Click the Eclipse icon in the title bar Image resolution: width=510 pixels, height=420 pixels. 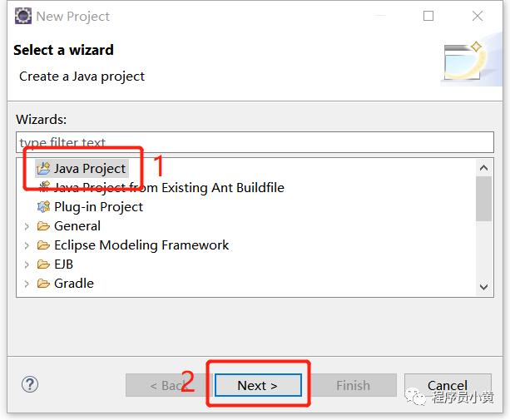(x=23, y=16)
